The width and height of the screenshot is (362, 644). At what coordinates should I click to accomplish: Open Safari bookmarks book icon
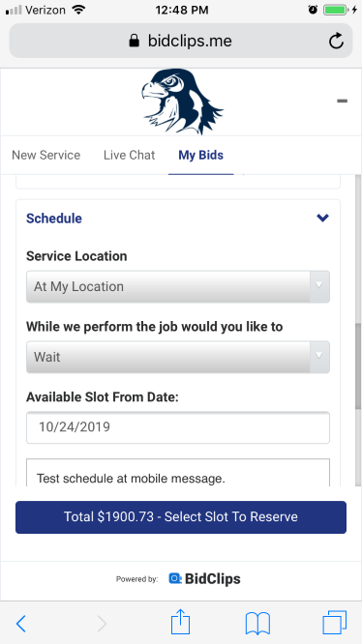pyautogui.click(x=257, y=624)
